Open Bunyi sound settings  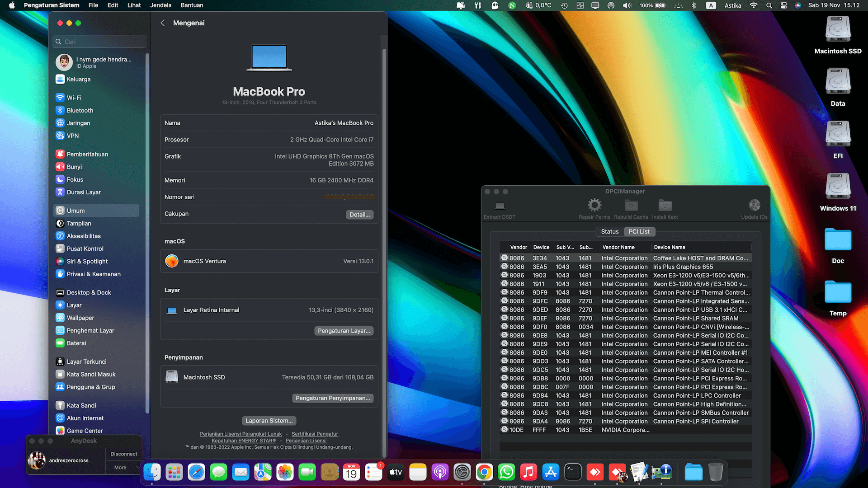[96, 167]
